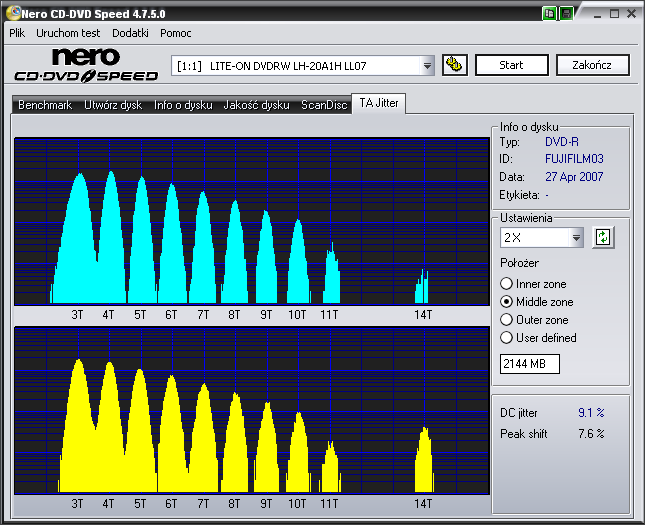Switch to the Jakość dysku tab
The height and width of the screenshot is (525, 645).
coord(256,105)
